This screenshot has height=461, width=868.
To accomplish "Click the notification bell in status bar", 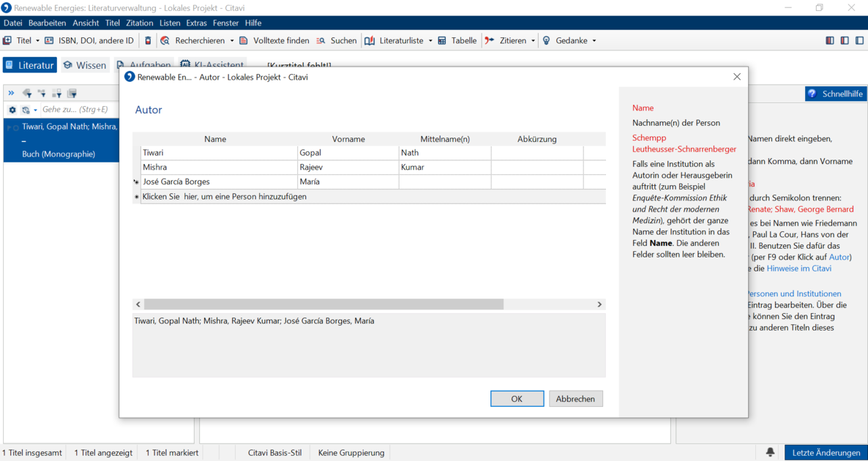I will pos(770,452).
